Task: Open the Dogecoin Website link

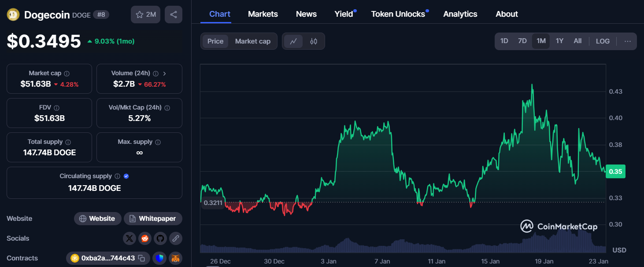Action: [97, 219]
